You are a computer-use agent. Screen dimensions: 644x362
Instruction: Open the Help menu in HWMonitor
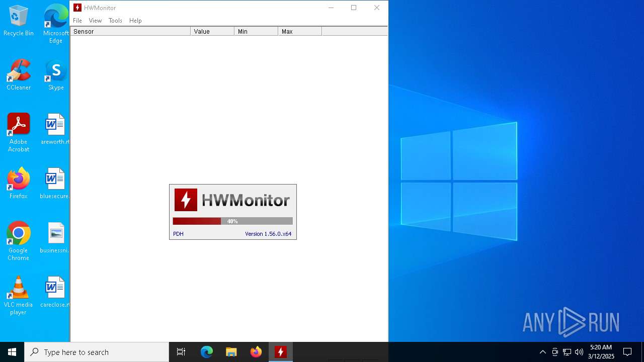pos(135,21)
